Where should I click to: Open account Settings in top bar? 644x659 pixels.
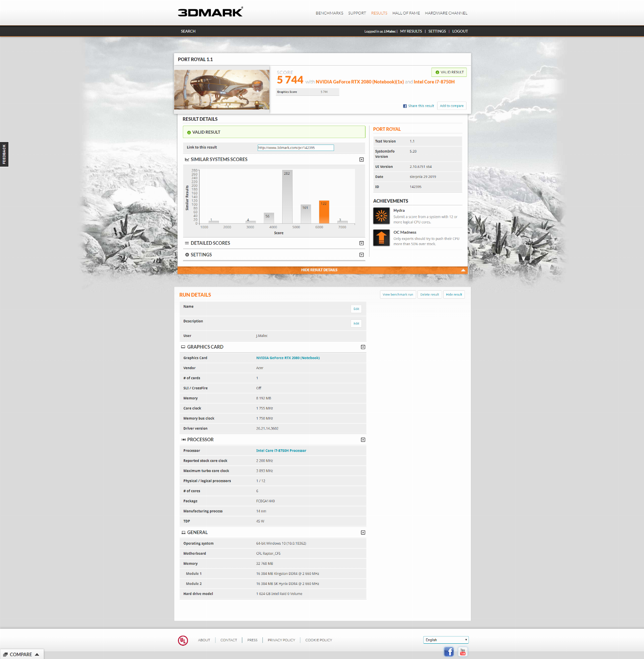(x=437, y=31)
